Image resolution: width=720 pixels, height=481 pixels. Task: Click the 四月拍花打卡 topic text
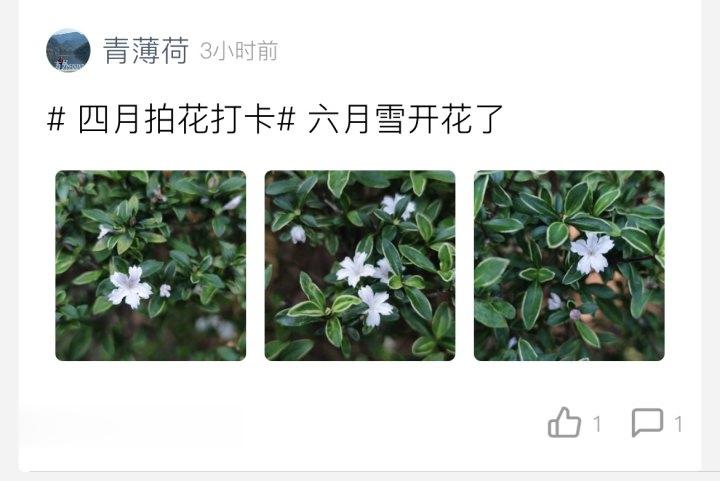pos(176,119)
